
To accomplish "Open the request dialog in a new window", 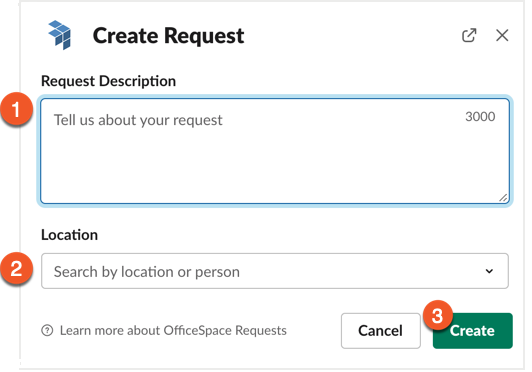I will [x=469, y=35].
